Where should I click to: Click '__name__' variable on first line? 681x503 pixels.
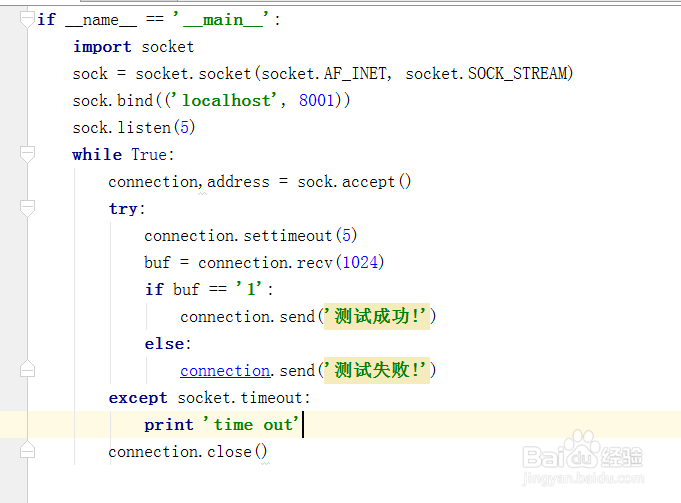click(101, 20)
